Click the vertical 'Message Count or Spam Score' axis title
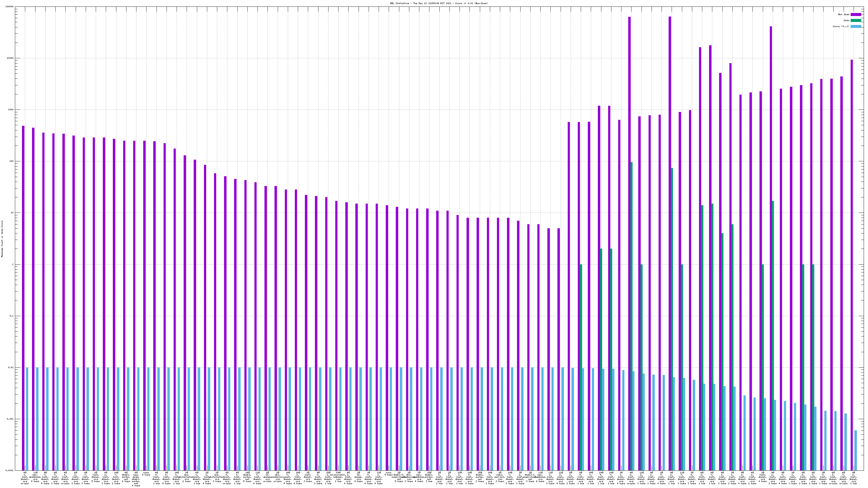 point(2,239)
